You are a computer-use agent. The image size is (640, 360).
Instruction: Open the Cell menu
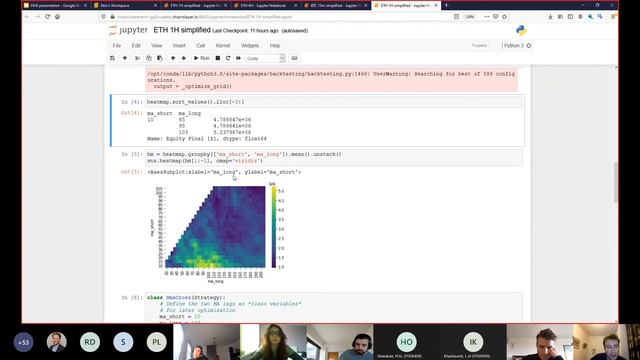click(x=201, y=46)
